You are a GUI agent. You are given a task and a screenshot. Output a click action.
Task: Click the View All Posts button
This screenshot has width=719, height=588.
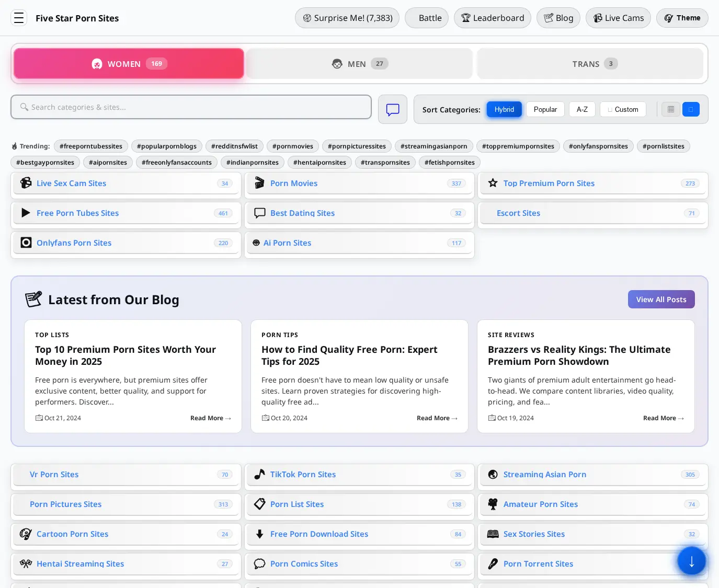pyautogui.click(x=661, y=299)
